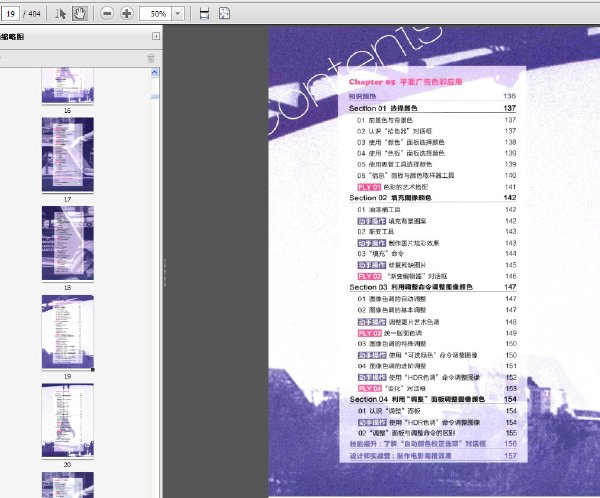
Task: Click the 'FLY 01' contents line
Action: [436, 187]
